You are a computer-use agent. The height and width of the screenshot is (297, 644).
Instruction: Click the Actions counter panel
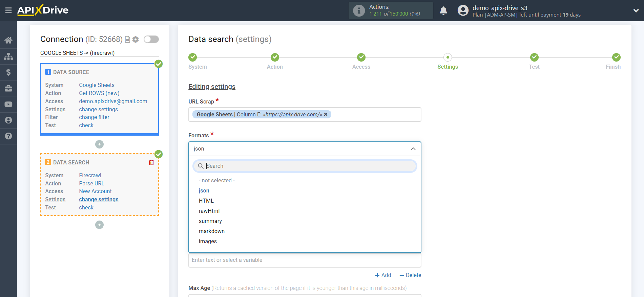point(391,10)
